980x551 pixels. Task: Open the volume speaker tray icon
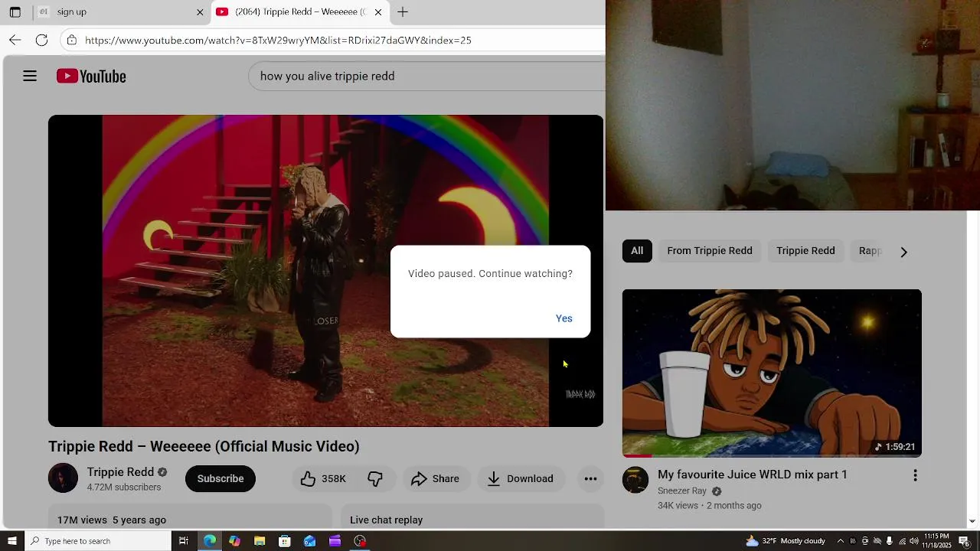913,541
